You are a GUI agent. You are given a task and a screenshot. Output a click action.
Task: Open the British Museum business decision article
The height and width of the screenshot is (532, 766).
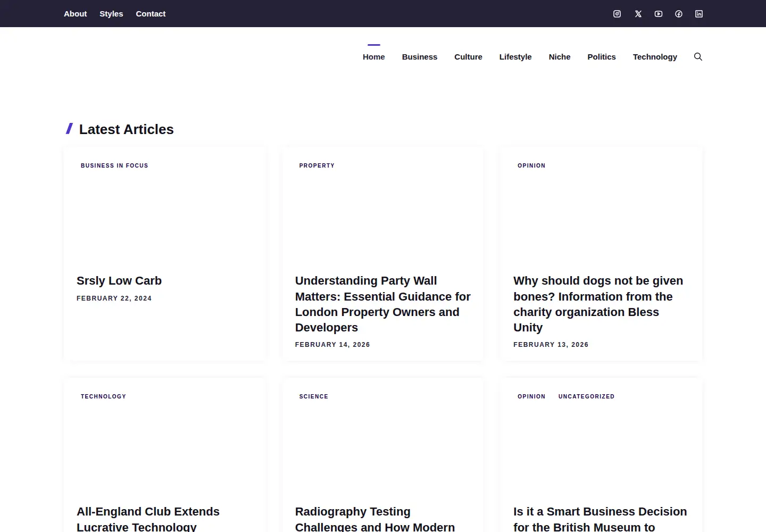[x=600, y=519]
